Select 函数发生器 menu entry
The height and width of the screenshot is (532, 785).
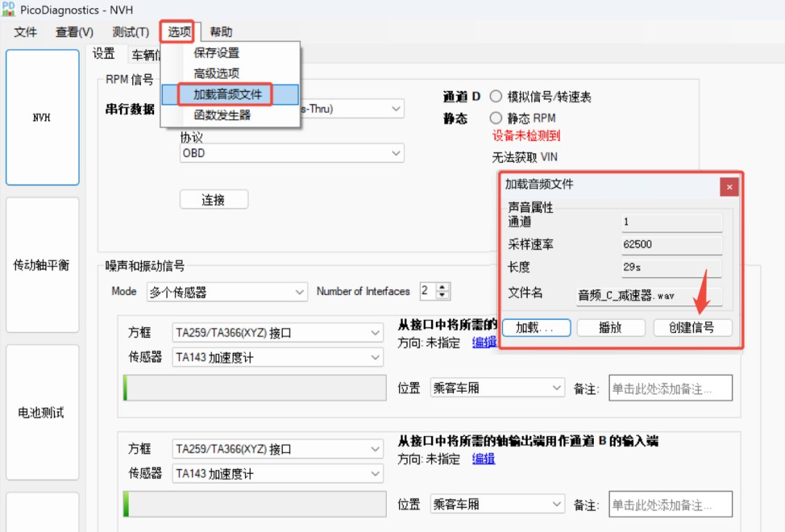click(x=230, y=115)
